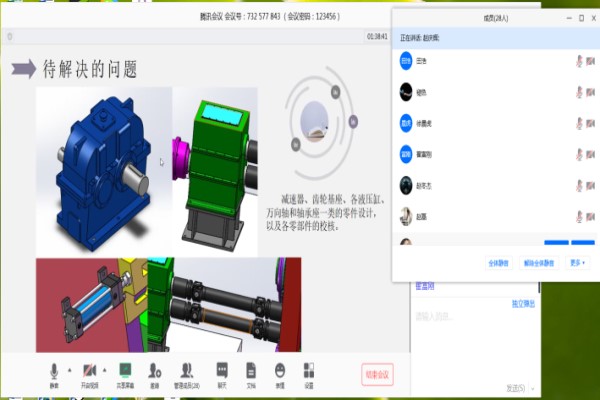Open 管理成员 member management icon
Viewport: 600px width, 400px height.
(x=187, y=370)
